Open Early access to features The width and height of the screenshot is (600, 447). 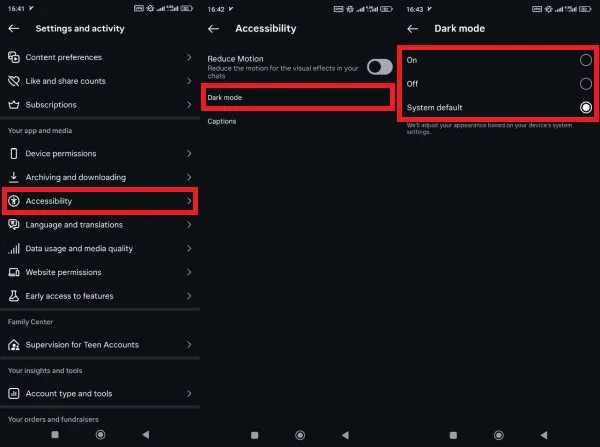(100, 296)
